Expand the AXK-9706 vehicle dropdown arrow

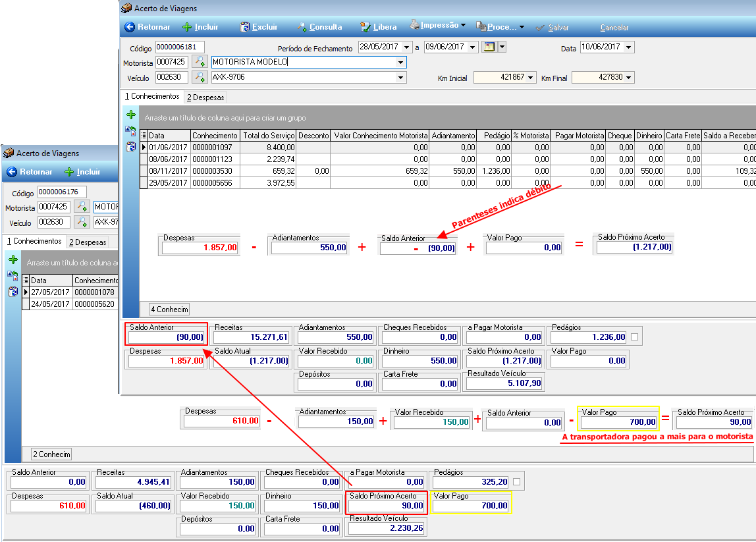[x=400, y=77]
